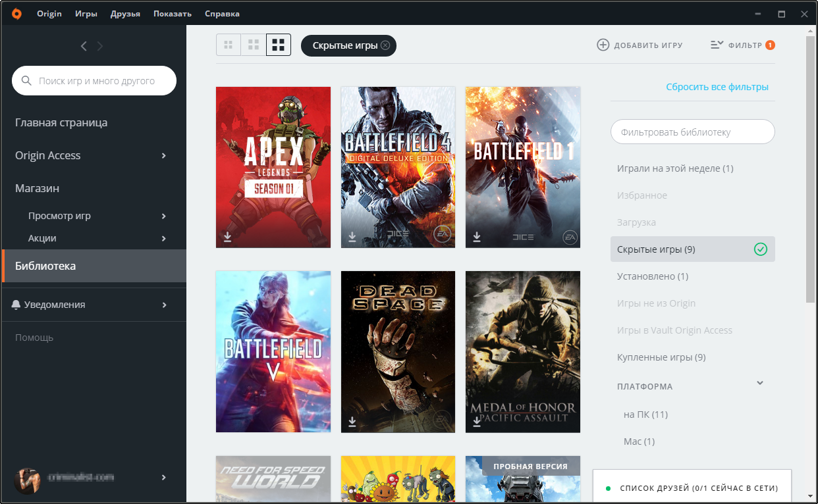Click the Origin logo icon
Image resolution: width=818 pixels, height=504 pixels.
tap(16, 13)
